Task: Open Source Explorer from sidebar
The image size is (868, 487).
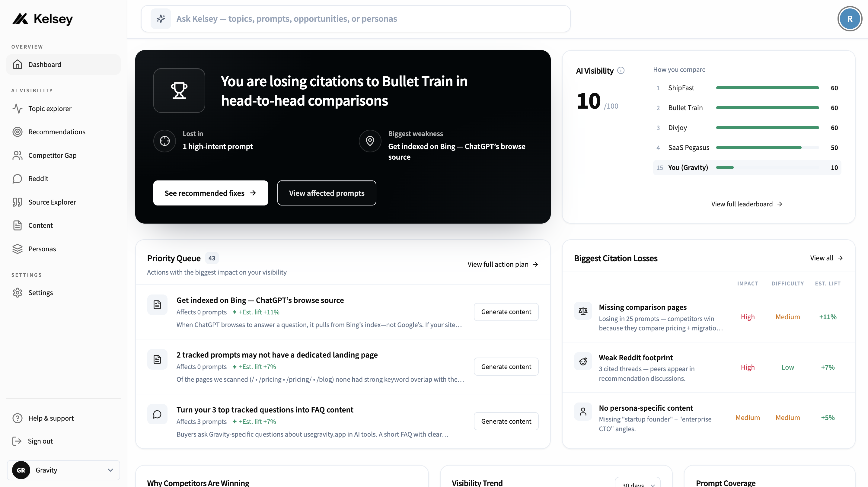Action: tap(63, 202)
